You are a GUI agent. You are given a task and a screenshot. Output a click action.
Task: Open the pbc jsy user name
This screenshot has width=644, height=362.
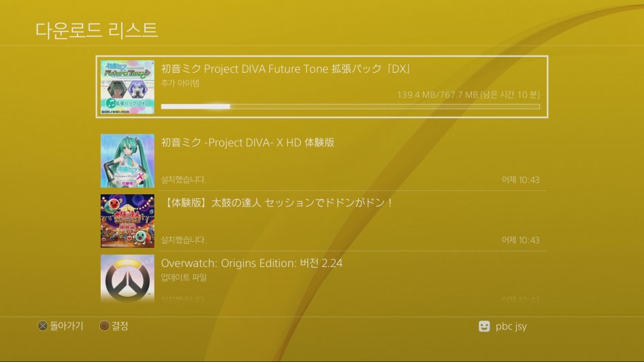(x=511, y=326)
